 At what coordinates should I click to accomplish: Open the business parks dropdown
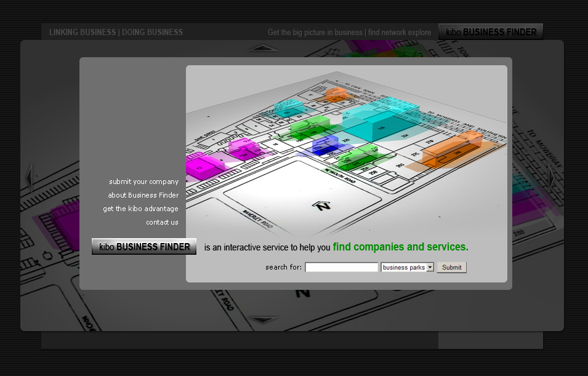(408, 268)
